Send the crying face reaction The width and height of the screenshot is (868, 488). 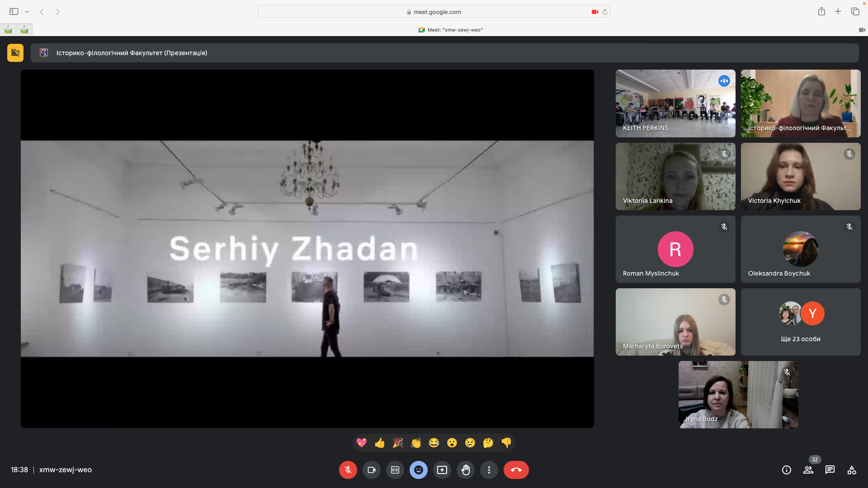(x=470, y=443)
